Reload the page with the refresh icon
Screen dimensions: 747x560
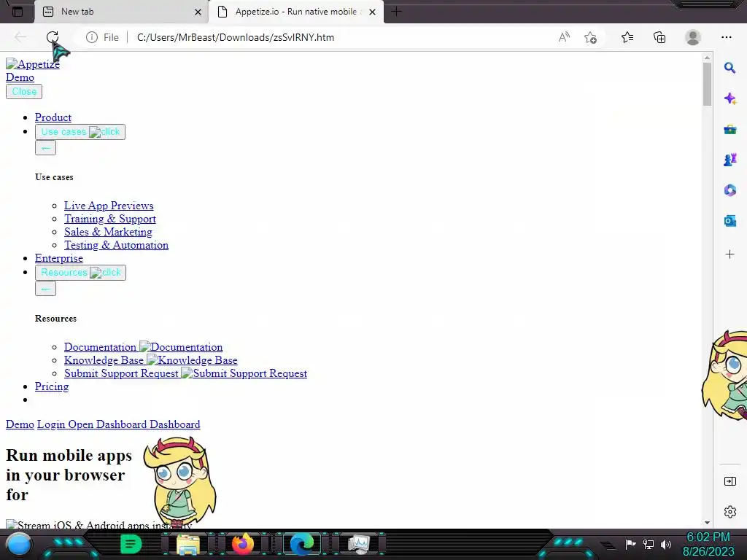[x=53, y=37]
